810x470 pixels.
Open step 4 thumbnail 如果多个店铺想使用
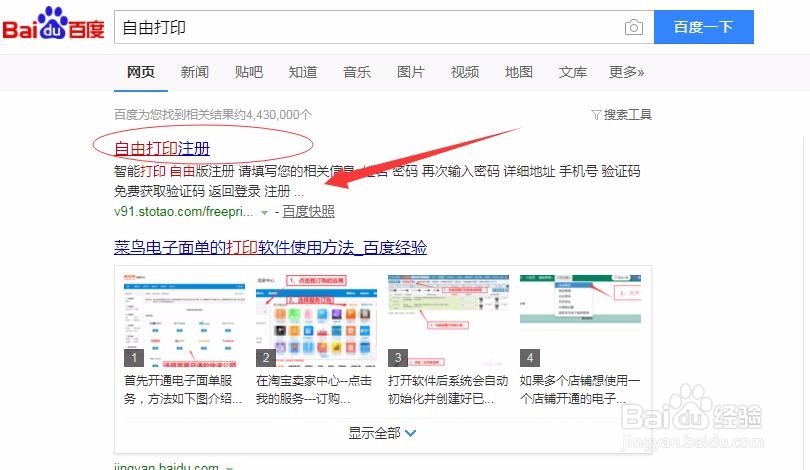tap(580, 320)
